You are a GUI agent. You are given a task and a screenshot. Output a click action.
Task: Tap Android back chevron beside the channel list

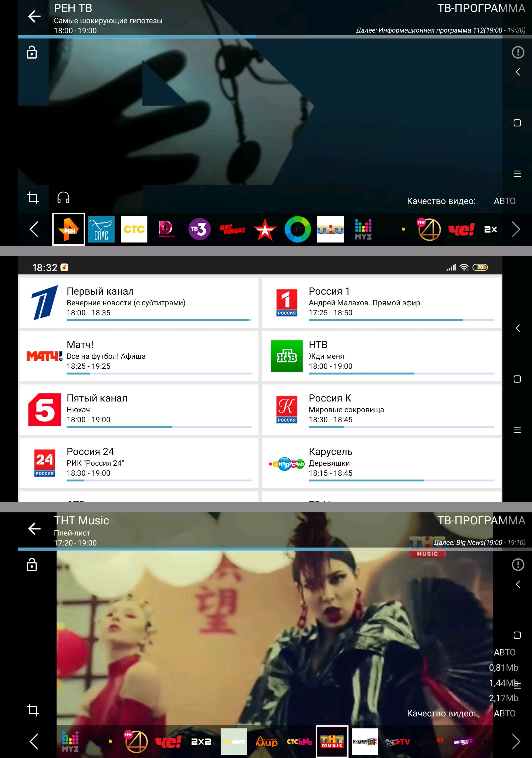517,328
